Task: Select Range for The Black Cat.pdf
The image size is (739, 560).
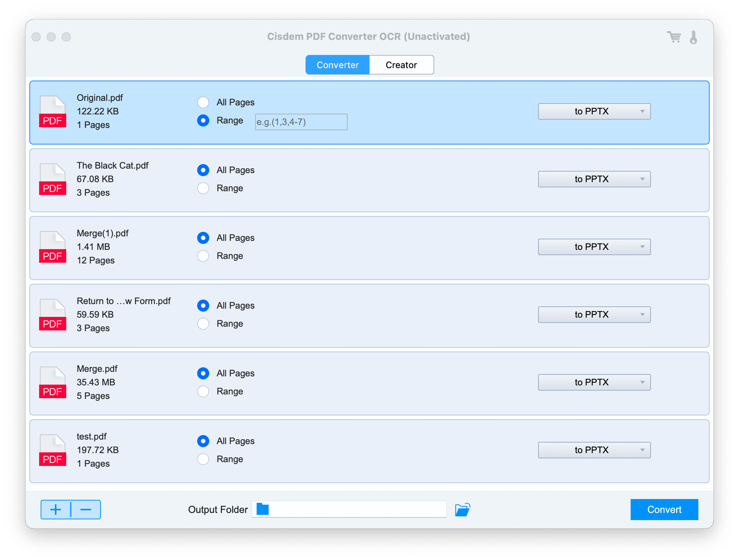Action: 203,188
